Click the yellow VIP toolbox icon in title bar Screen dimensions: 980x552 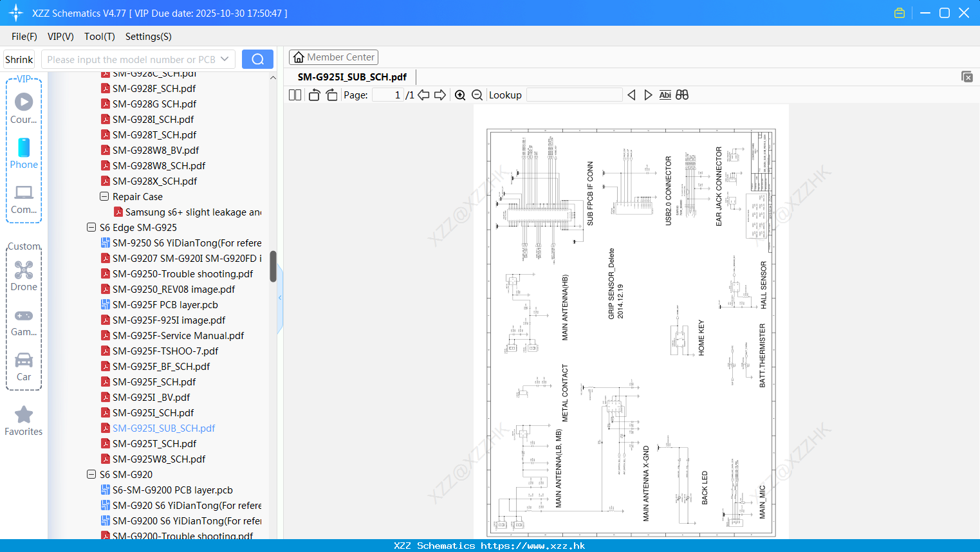pyautogui.click(x=900, y=13)
